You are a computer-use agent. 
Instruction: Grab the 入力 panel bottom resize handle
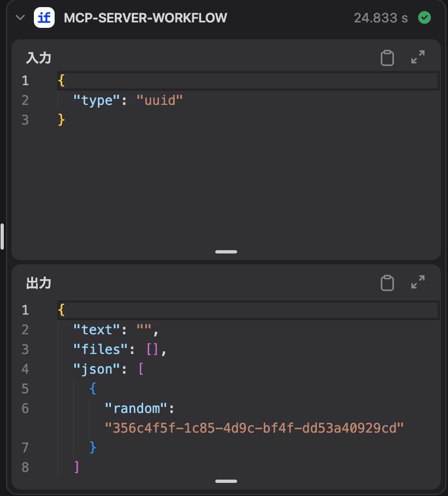tap(226, 252)
